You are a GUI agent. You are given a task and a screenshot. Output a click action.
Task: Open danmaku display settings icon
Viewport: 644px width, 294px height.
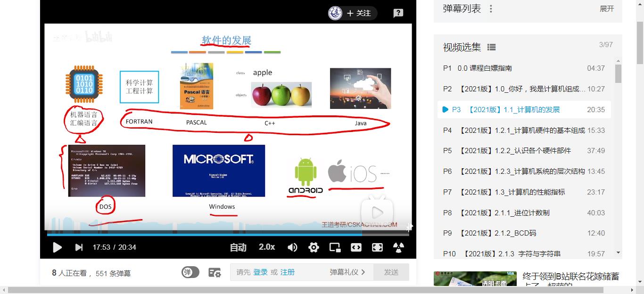point(215,272)
